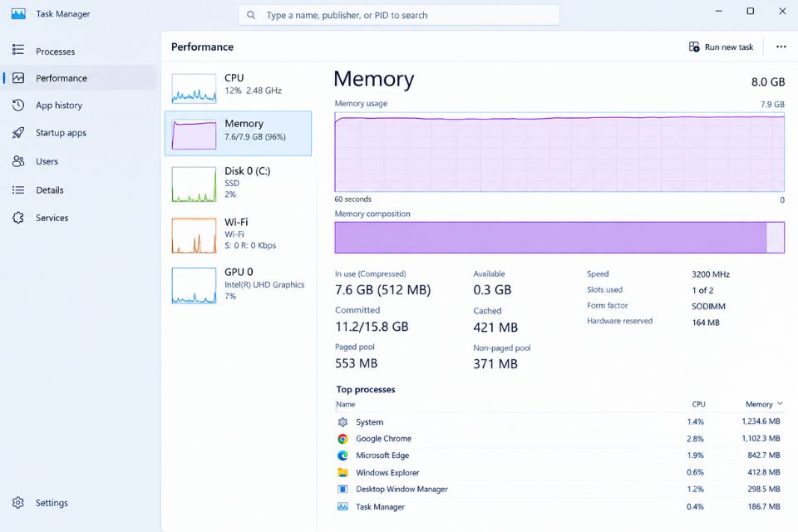
Task: Select the Microsoft Edge process name
Action: [x=382, y=456]
